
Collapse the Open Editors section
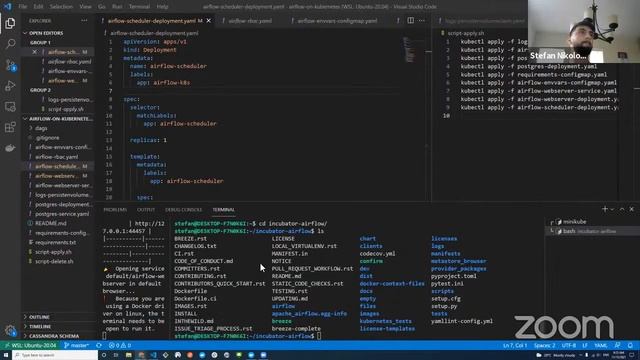click(46, 33)
